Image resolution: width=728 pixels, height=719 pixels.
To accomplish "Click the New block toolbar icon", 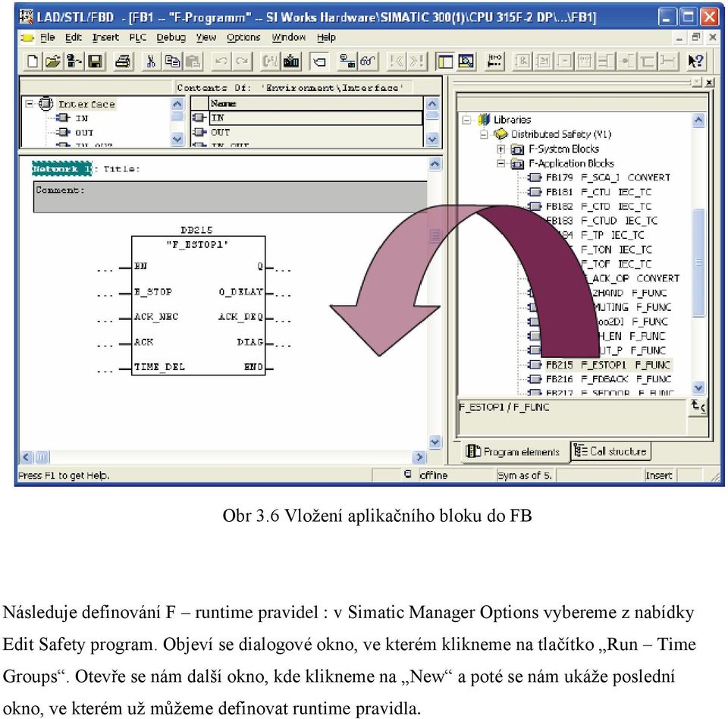I will [33, 61].
